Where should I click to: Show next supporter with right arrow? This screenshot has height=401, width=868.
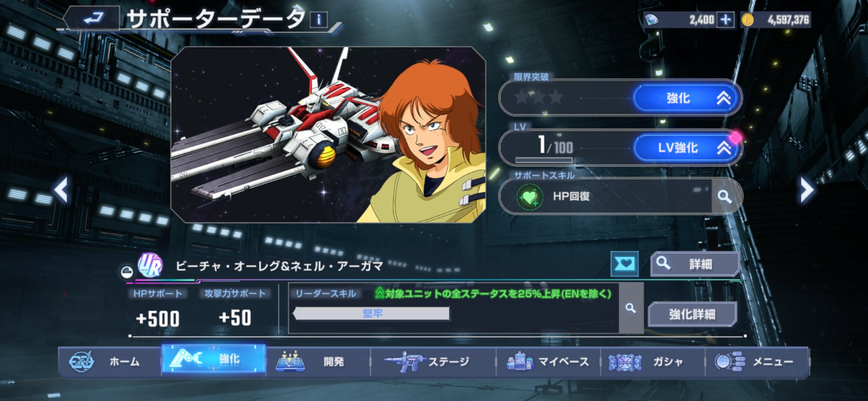807,190
